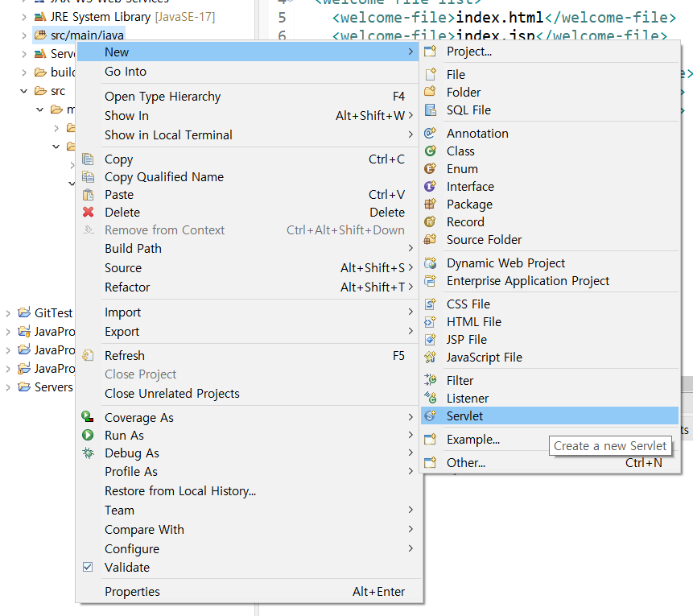Viewport: 693px width, 616px height.
Task: Click the green Run As icon
Action: click(89, 435)
